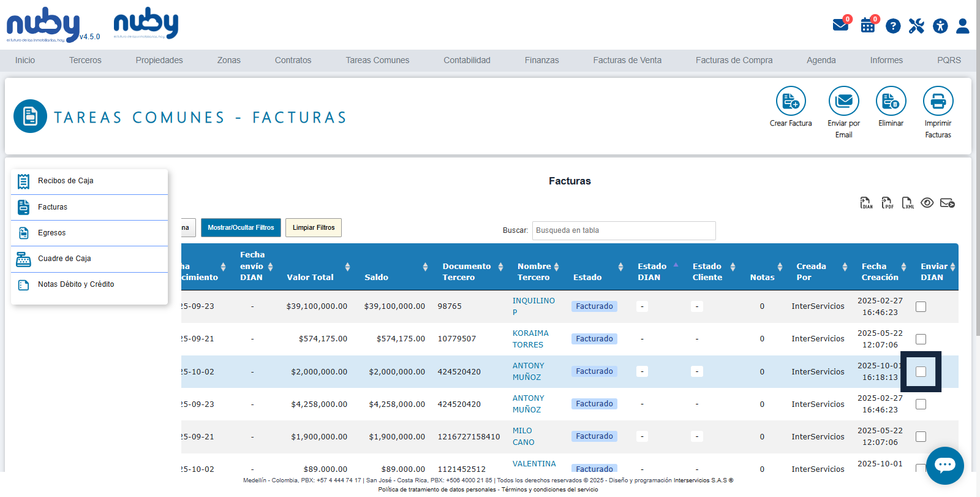Click the Enviar por Email icon
This screenshot has width=980, height=497.
pos(843,101)
